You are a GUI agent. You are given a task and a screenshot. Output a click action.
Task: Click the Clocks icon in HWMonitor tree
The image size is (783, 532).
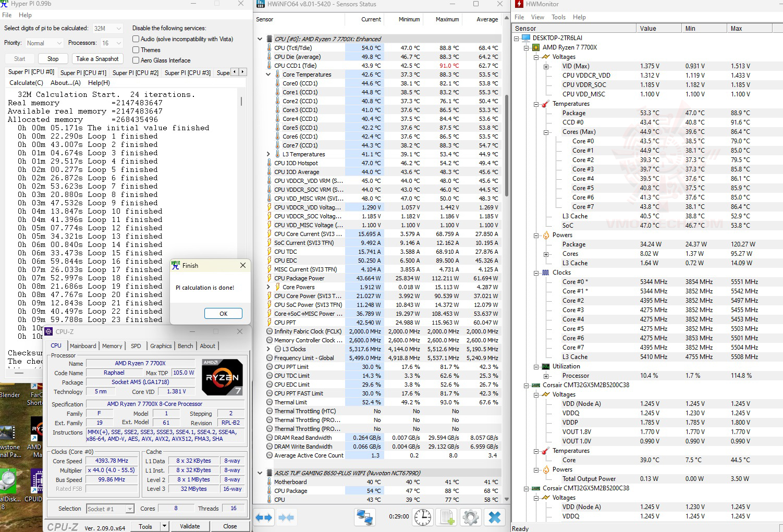[545, 273]
